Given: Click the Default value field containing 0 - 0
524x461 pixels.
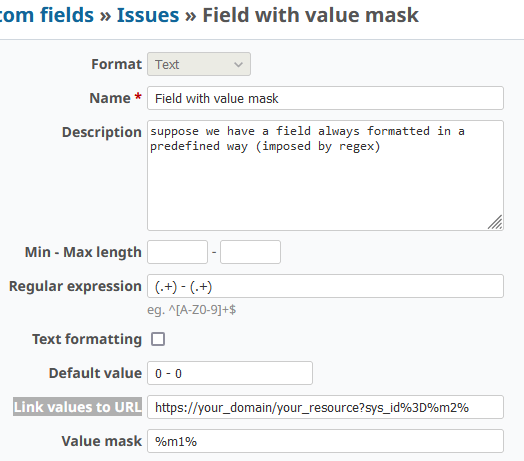Looking at the screenshot, I should pyautogui.click(x=230, y=373).
